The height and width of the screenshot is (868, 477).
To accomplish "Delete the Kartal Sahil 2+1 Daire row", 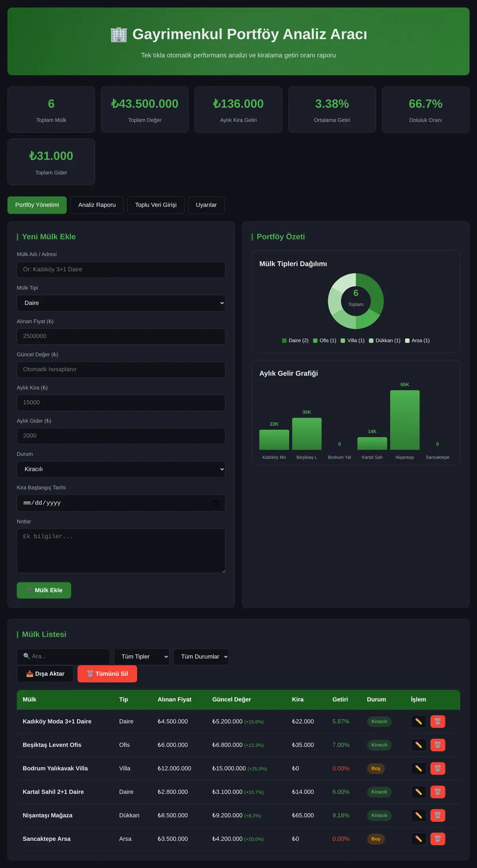I will coord(438,792).
